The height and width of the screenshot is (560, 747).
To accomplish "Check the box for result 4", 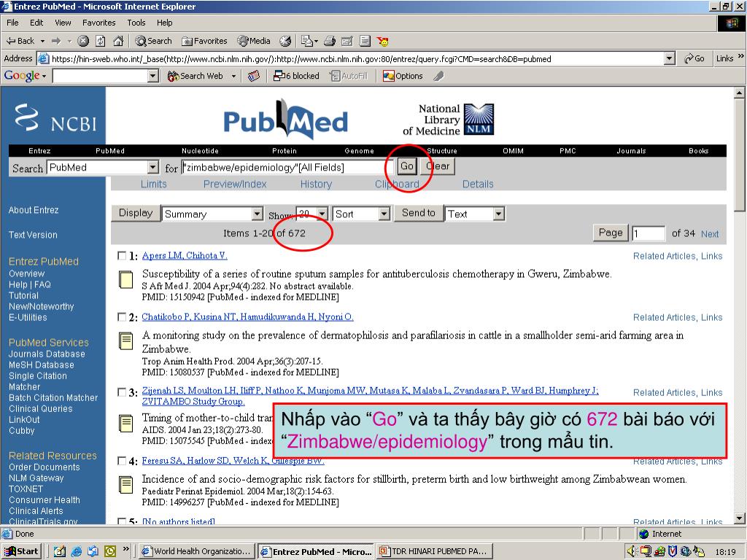I will [x=122, y=461].
